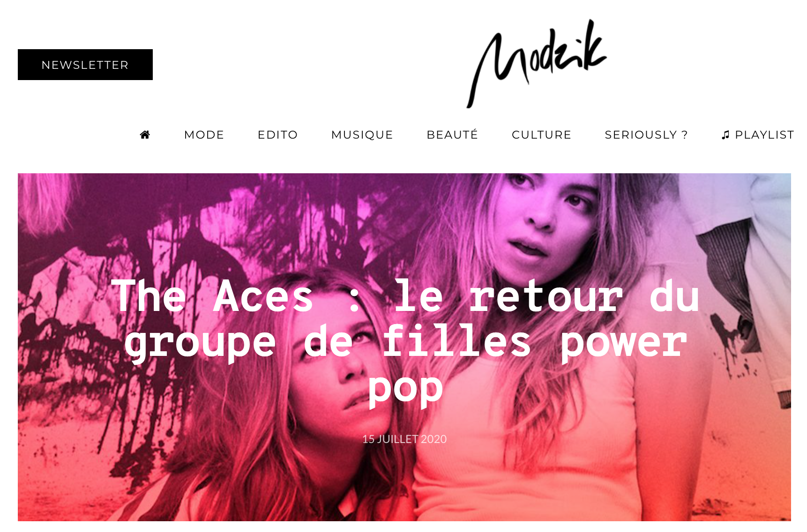Open the Beauté section
This screenshot has height=532, width=807.
click(x=452, y=135)
